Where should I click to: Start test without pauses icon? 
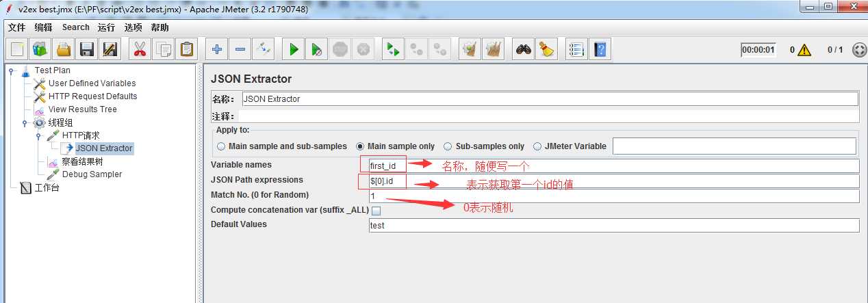pos(317,49)
